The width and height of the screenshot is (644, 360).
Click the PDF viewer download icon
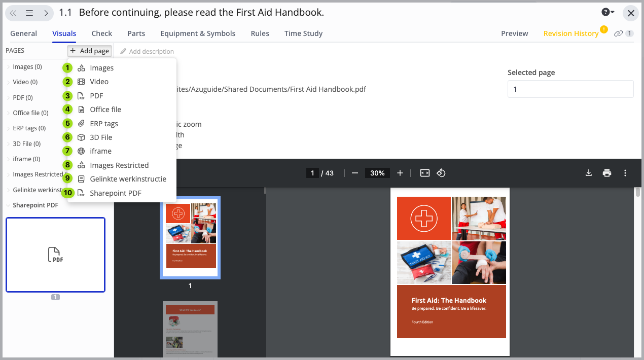(589, 173)
